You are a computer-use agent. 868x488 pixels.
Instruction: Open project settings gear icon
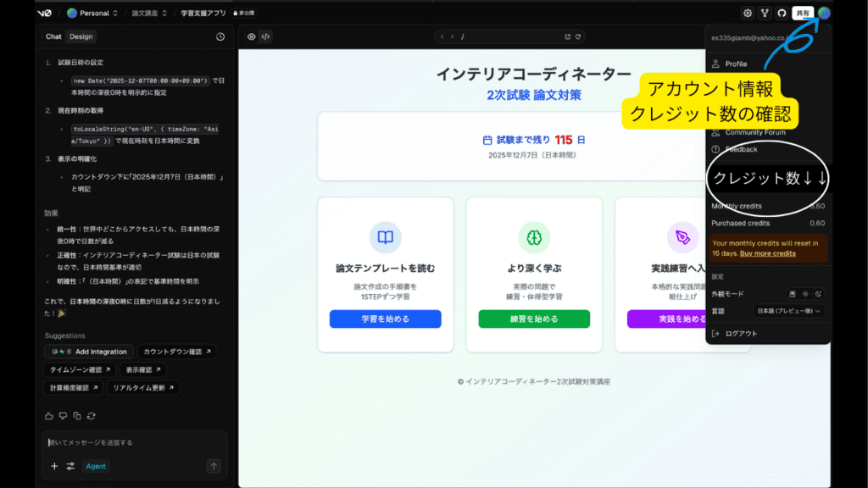(747, 13)
